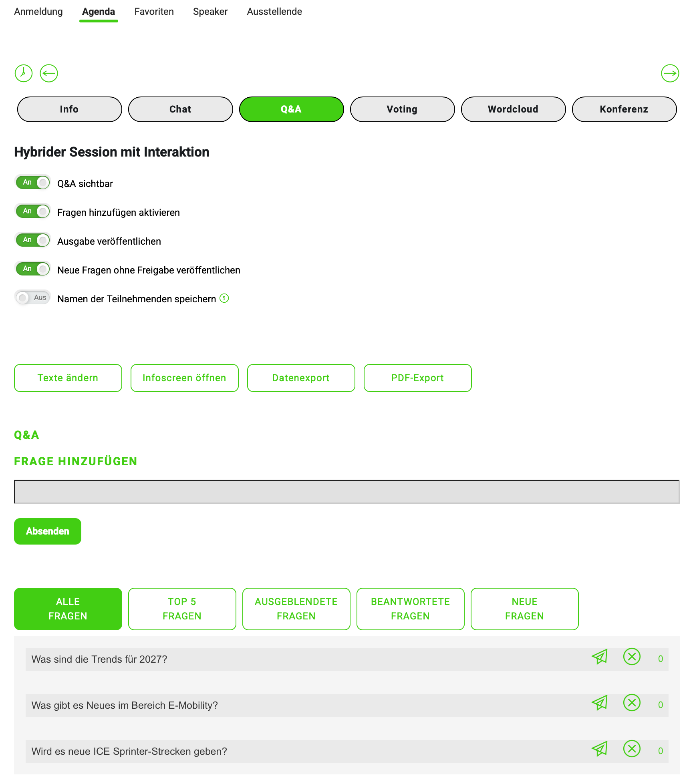
Task: Open the Anmeldung menu item
Action: tap(38, 12)
